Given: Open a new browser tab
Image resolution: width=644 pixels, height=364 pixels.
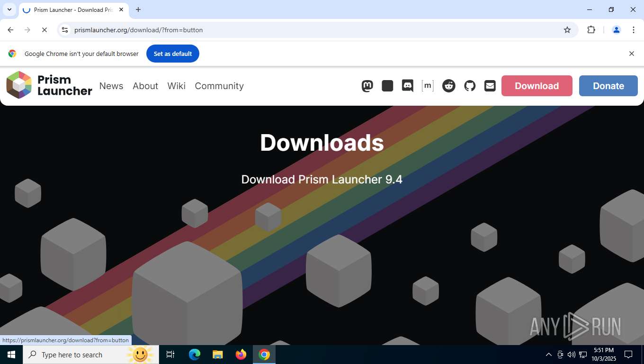Looking at the screenshot, I should (138, 9).
